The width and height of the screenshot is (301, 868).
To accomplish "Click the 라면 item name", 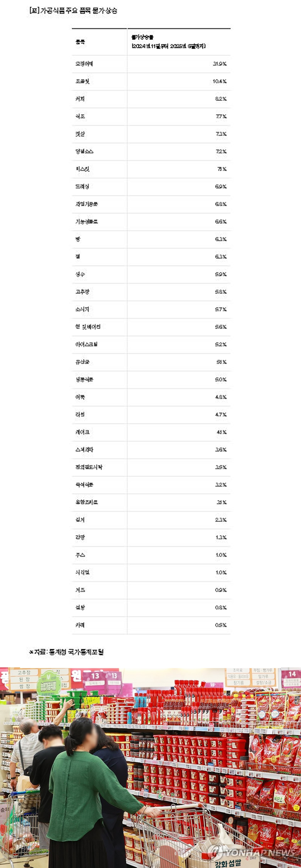I will (80, 414).
